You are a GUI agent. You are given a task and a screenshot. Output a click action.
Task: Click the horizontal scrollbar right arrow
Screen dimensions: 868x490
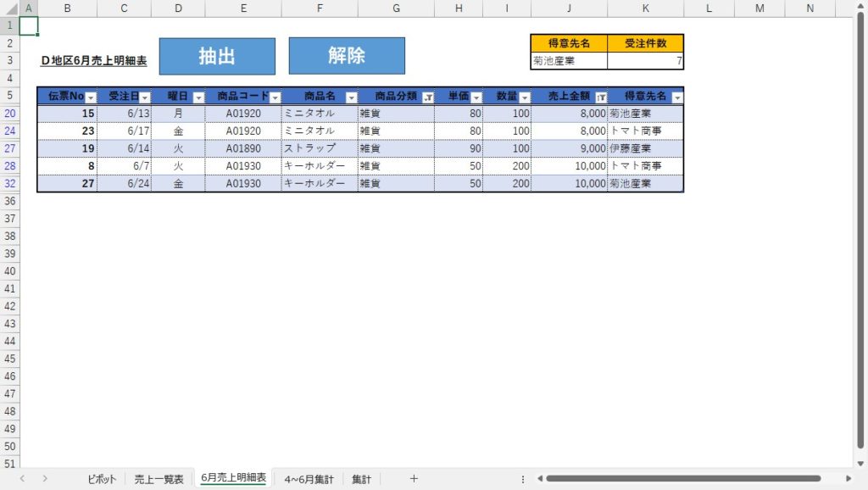(849, 479)
